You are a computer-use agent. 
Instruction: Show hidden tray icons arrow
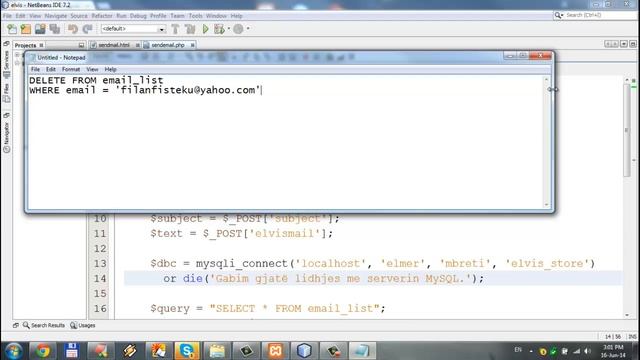point(531,351)
